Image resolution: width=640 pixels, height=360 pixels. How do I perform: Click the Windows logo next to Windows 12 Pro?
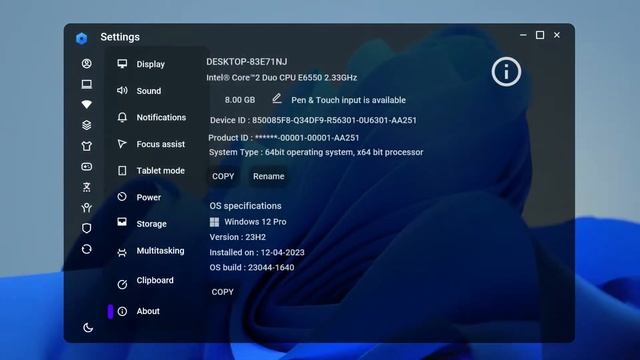214,222
